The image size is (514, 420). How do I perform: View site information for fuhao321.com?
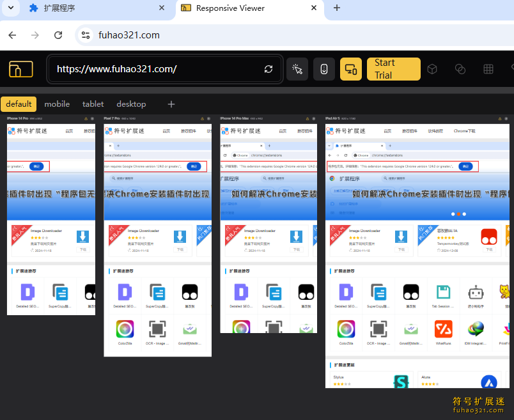[x=86, y=35]
